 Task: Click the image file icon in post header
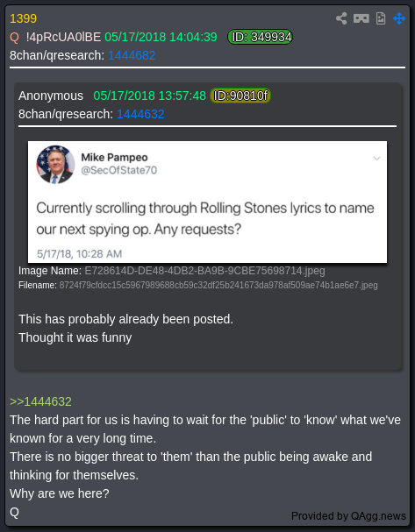point(381,18)
